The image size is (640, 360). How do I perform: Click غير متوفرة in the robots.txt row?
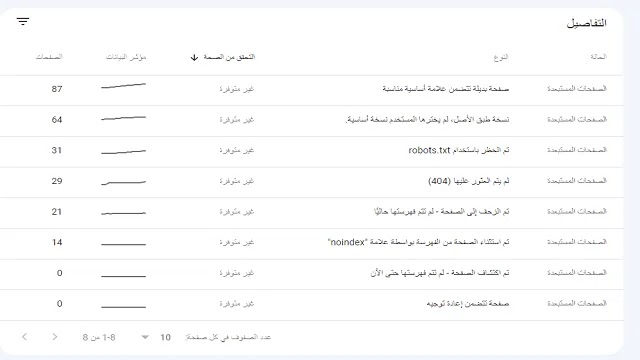tap(236, 150)
